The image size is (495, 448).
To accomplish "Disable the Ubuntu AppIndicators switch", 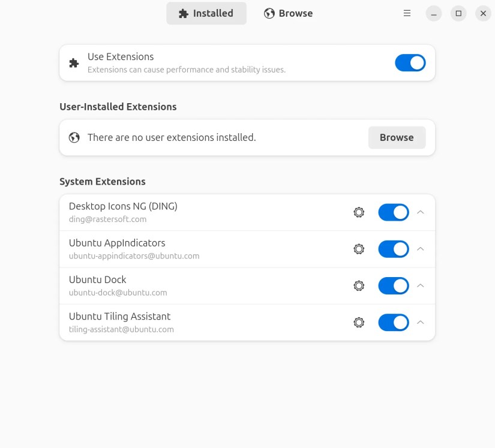I will [393, 249].
